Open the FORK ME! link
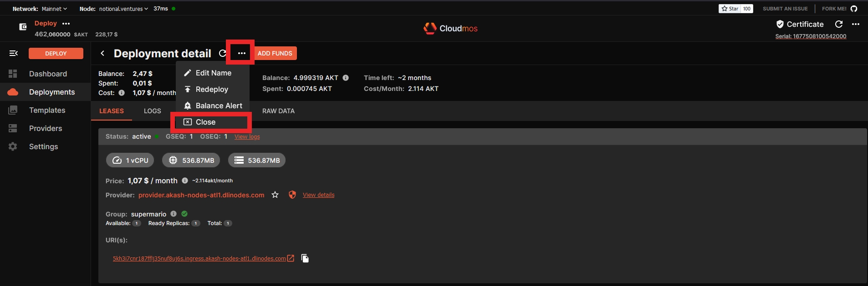The height and width of the screenshot is (286, 868). pyautogui.click(x=834, y=9)
